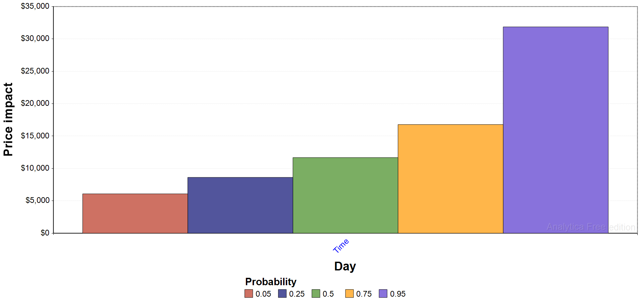Screen dimensions: 644x302
Task: Click the Day axis title
Action: pos(345,266)
